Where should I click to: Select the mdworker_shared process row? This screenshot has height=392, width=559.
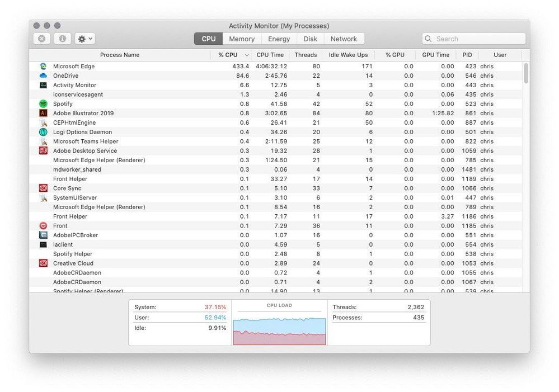(x=275, y=169)
